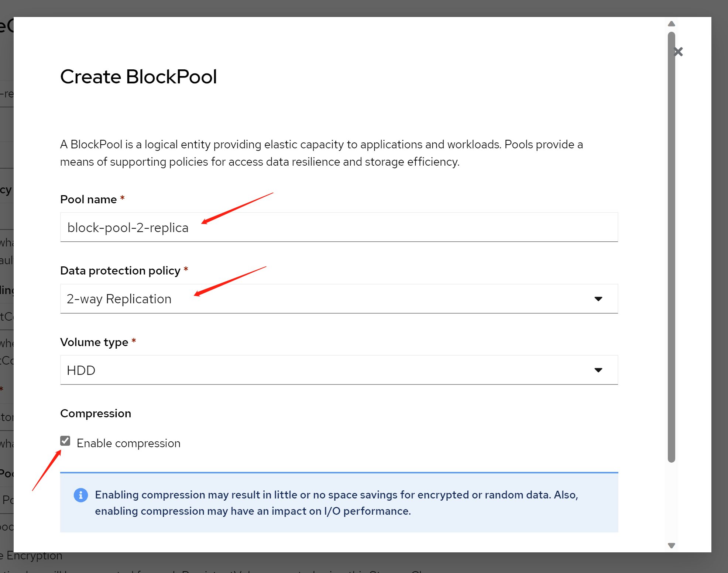Click the BlockPool description paragraph
The width and height of the screenshot is (728, 573).
click(321, 153)
